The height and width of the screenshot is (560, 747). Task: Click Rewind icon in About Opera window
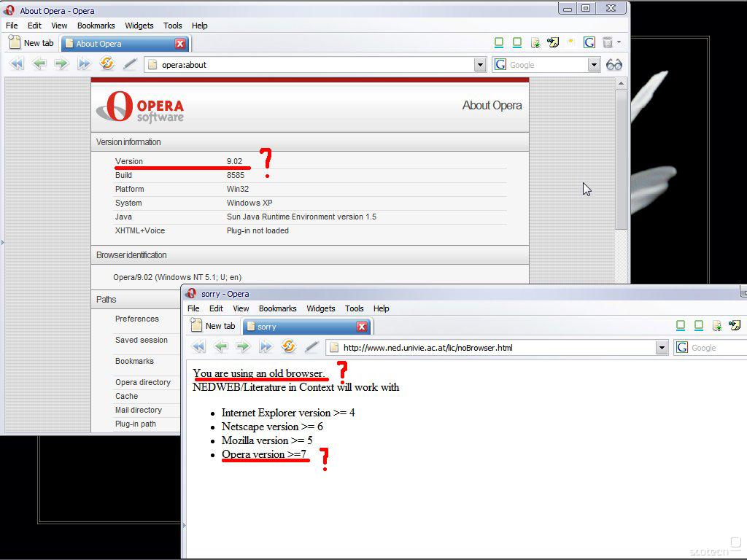click(17, 64)
